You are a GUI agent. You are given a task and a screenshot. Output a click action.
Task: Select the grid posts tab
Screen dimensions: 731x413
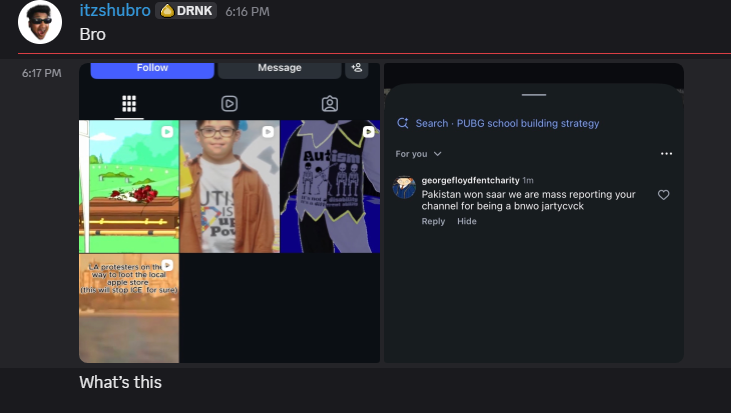[129, 104]
